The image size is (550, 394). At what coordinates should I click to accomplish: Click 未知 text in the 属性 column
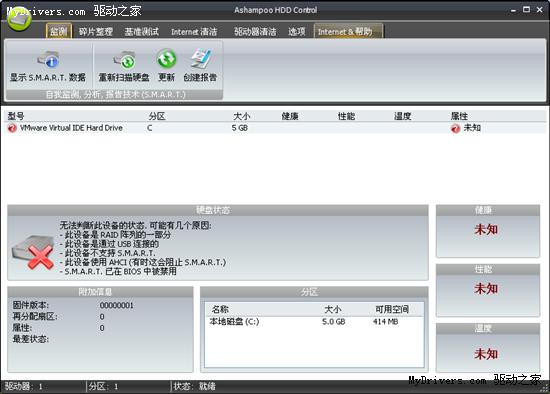point(472,128)
